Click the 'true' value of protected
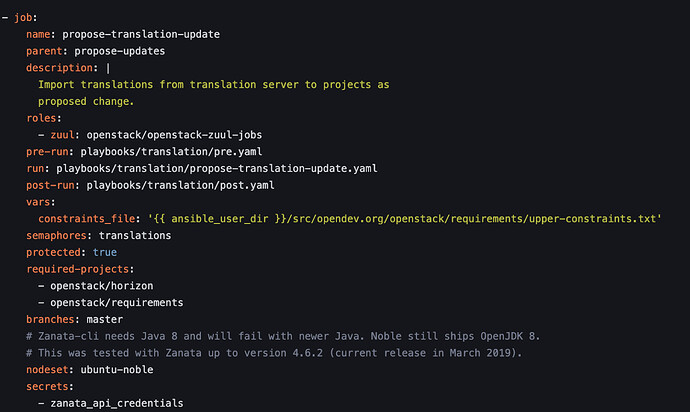This screenshot has height=412, width=690. pyautogui.click(x=104, y=252)
